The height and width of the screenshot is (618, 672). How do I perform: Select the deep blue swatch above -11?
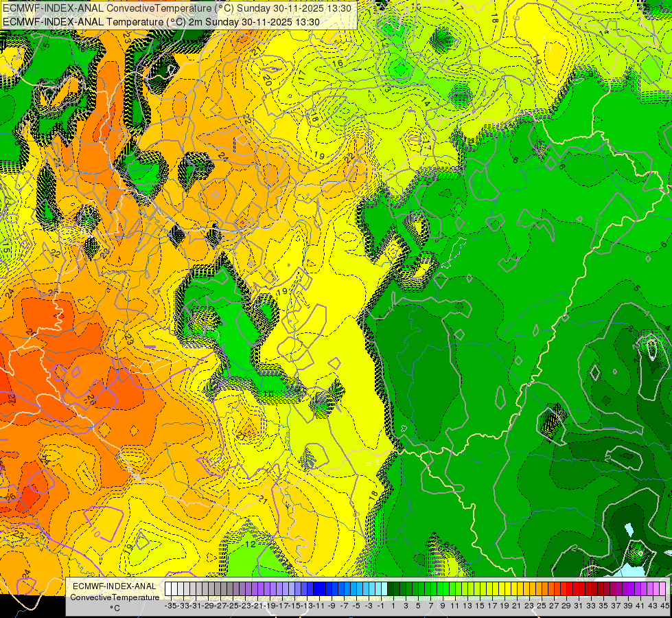point(316,589)
